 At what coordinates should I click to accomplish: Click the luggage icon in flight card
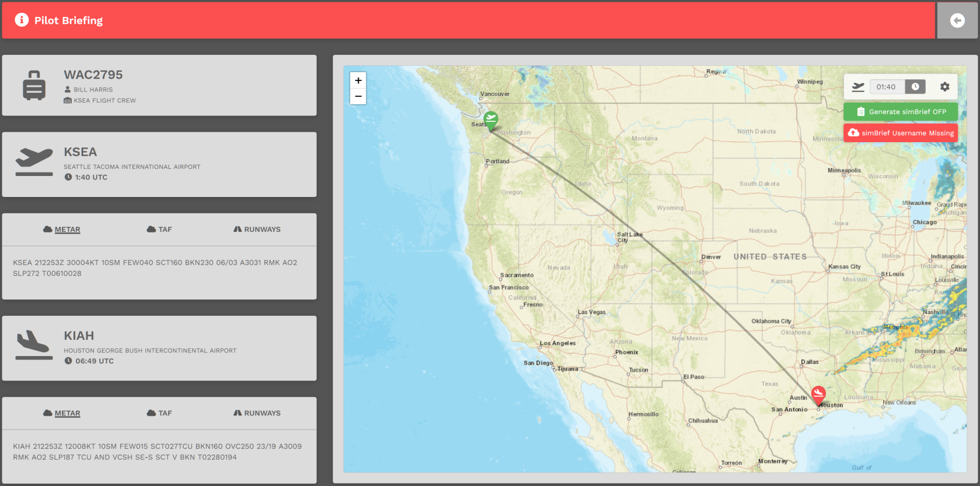tap(34, 86)
